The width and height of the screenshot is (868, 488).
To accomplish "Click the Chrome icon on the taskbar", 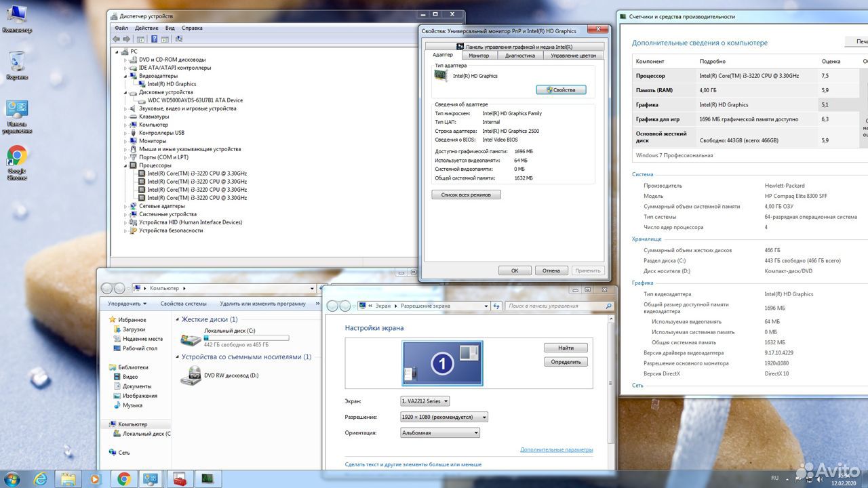I will (123, 479).
